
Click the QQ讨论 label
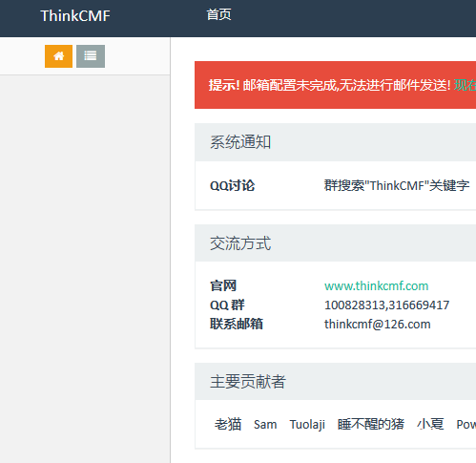232,186
